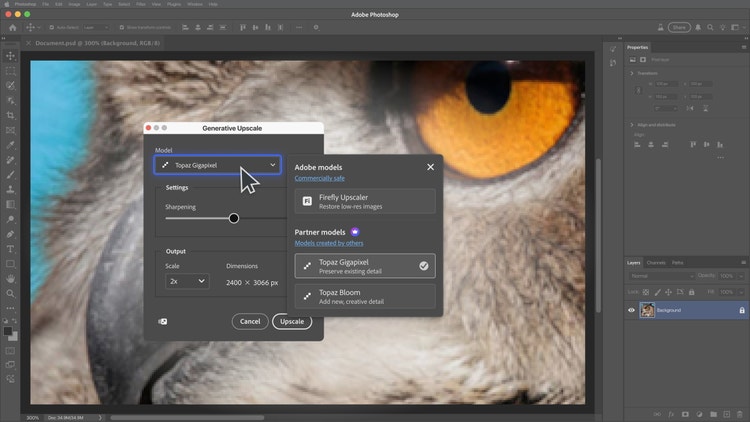Open the Window menu
The height and width of the screenshot is (422, 750).
pyautogui.click(x=195, y=4)
